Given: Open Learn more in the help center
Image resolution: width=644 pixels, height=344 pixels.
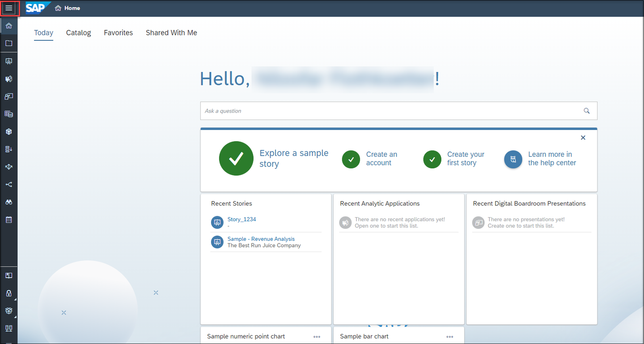Looking at the screenshot, I should [552, 159].
